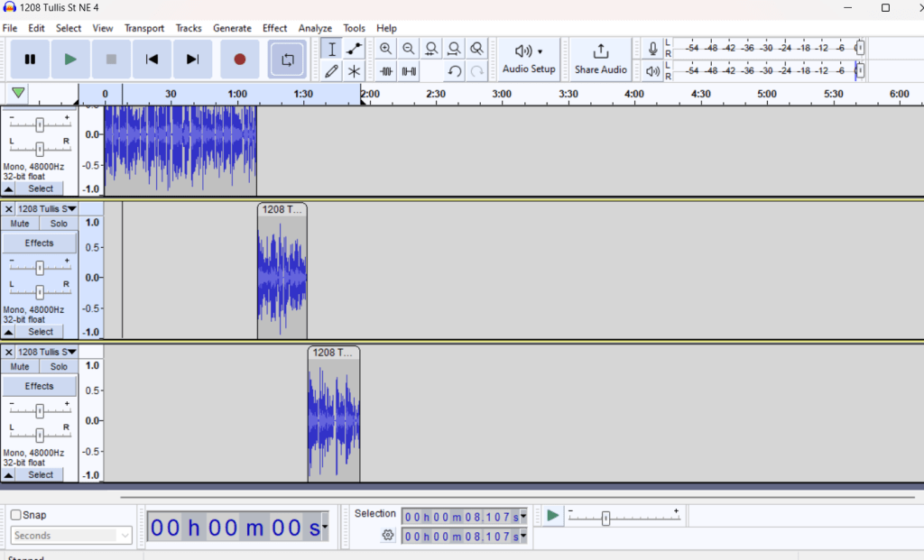Click the middle track's gain slider
The image size is (924, 560).
coord(40,268)
